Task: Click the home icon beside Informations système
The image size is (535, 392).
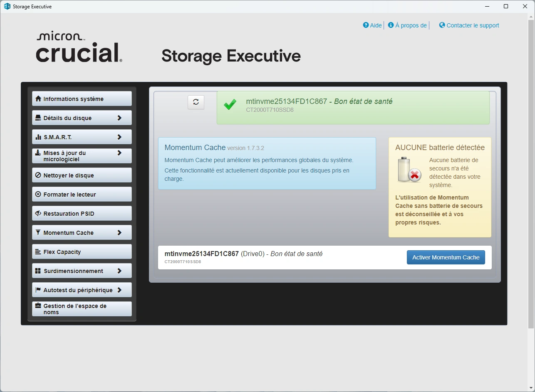Action: pos(38,99)
